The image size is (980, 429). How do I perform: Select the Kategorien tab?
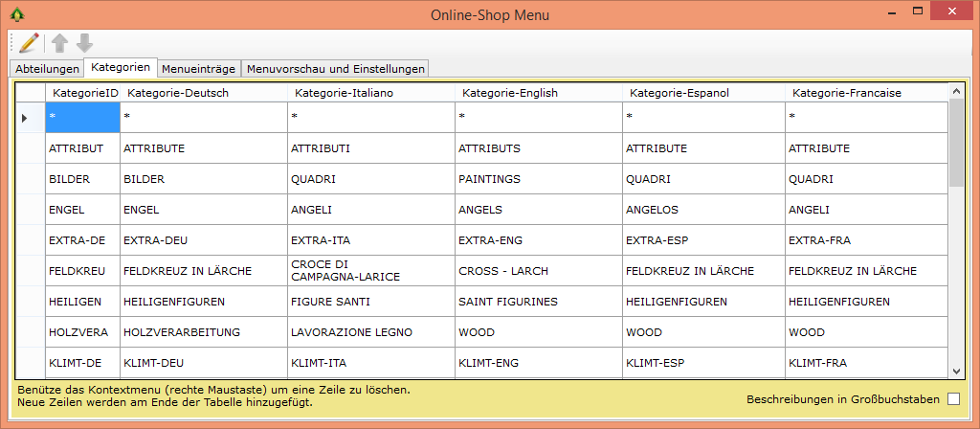pyautogui.click(x=120, y=67)
